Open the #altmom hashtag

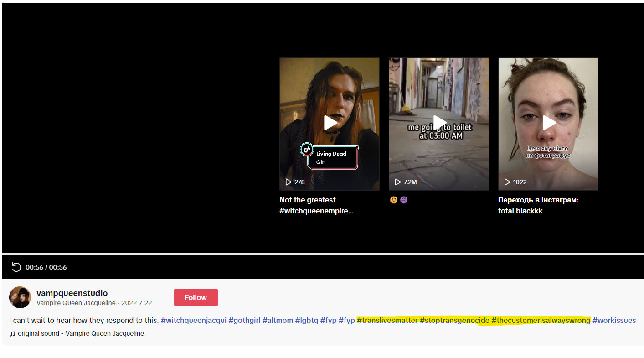coord(278,320)
